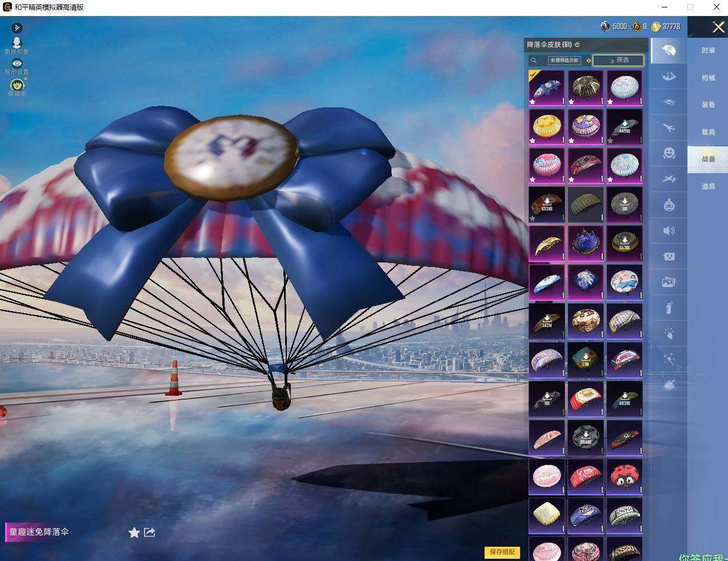Viewport: 728px width, 561px height.
Task: Open the 展示设置 display settings eye icon
Action: pyautogui.click(x=17, y=63)
